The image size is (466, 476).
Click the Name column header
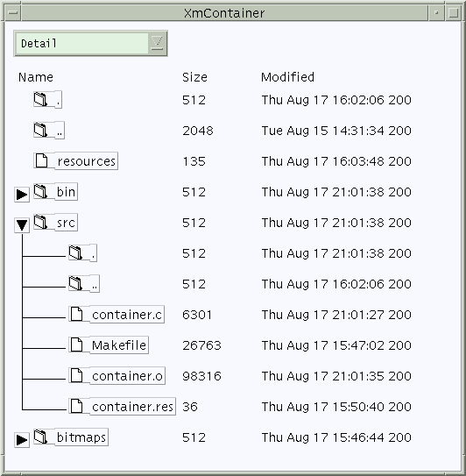(x=36, y=77)
